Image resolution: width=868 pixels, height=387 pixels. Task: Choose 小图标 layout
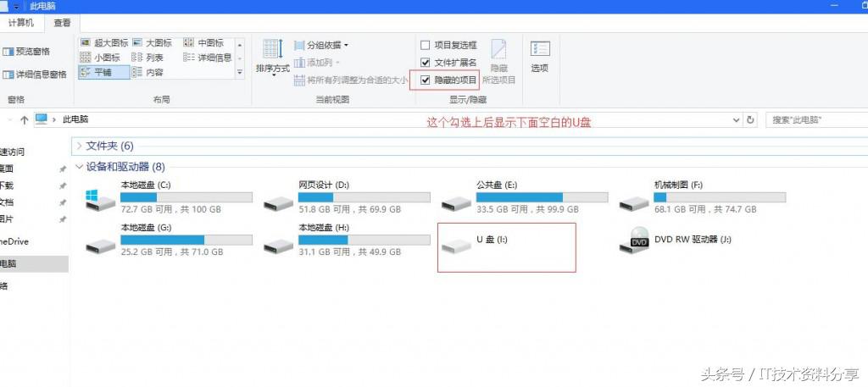coord(100,58)
